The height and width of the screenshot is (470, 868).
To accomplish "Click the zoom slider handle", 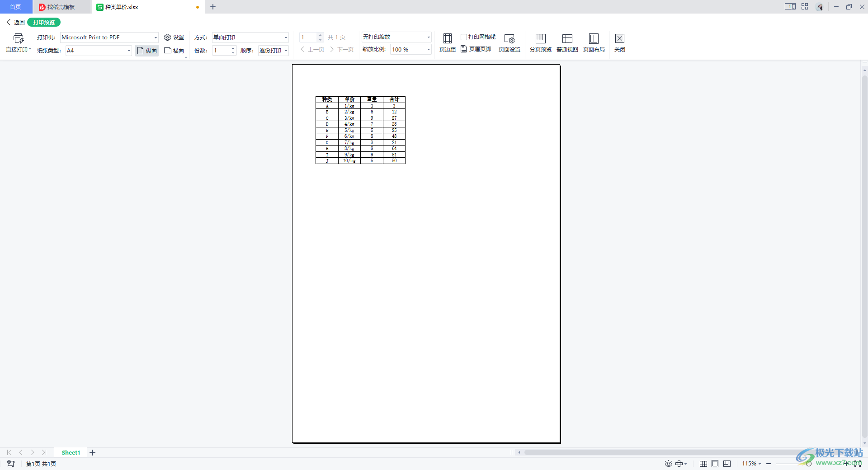I will tap(809, 464).
